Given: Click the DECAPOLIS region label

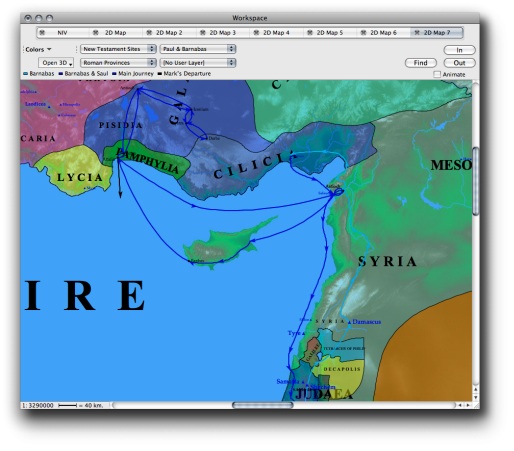Looking at the screenshot, I should pos(342,369).
